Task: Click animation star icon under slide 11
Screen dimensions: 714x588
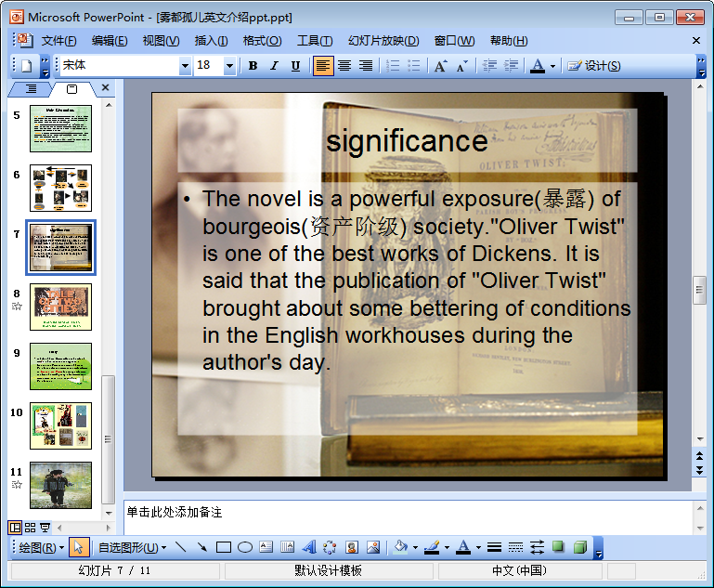Action: (x=17, y=484)
